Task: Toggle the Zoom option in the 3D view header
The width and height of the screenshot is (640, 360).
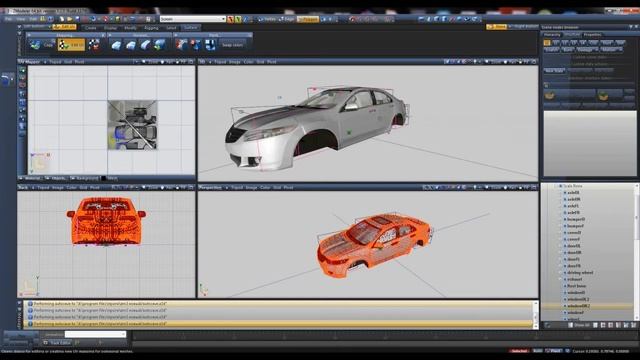Action: pyautogui.click(x=493, y=62)
